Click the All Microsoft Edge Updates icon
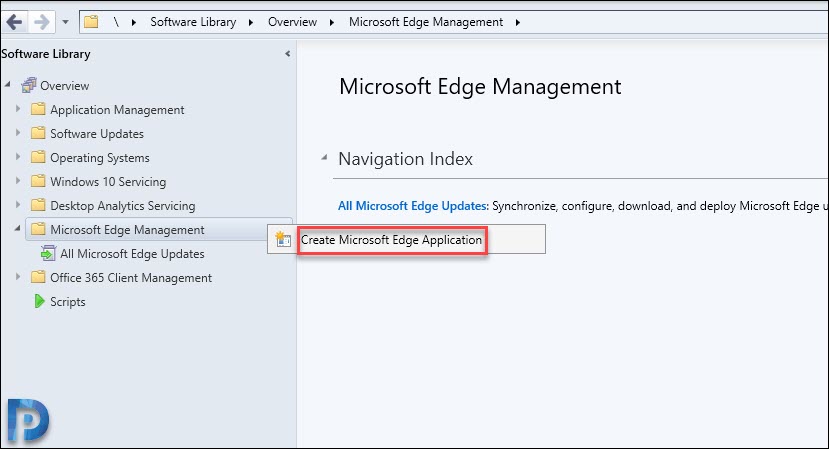 click(x=48, y=253)
